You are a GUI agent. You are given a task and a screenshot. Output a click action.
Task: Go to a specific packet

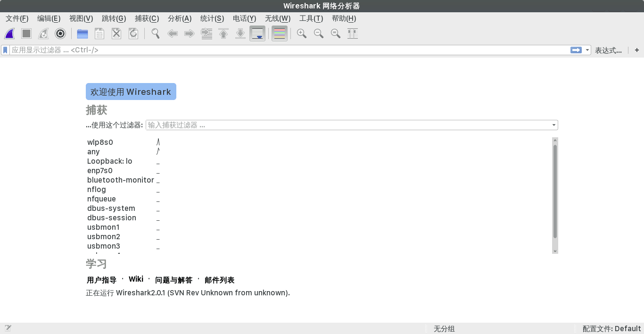coord(206,33)
